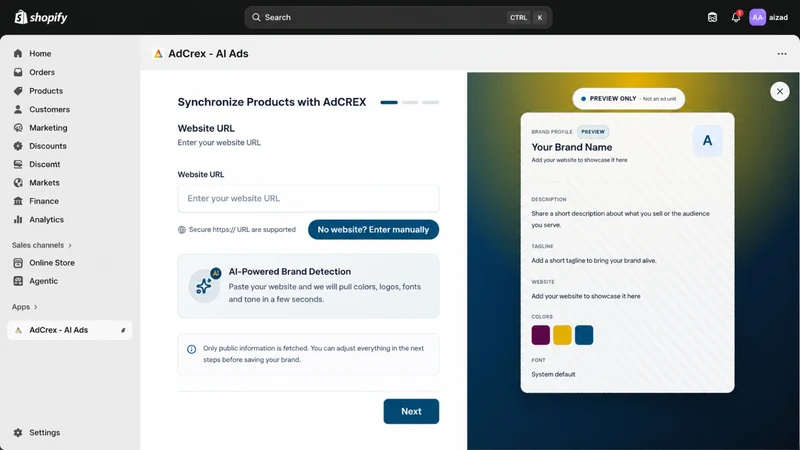This screenshot has width=800, height=450.
Task: Click the Products tag icon
Action: click(x=18, y=91)
